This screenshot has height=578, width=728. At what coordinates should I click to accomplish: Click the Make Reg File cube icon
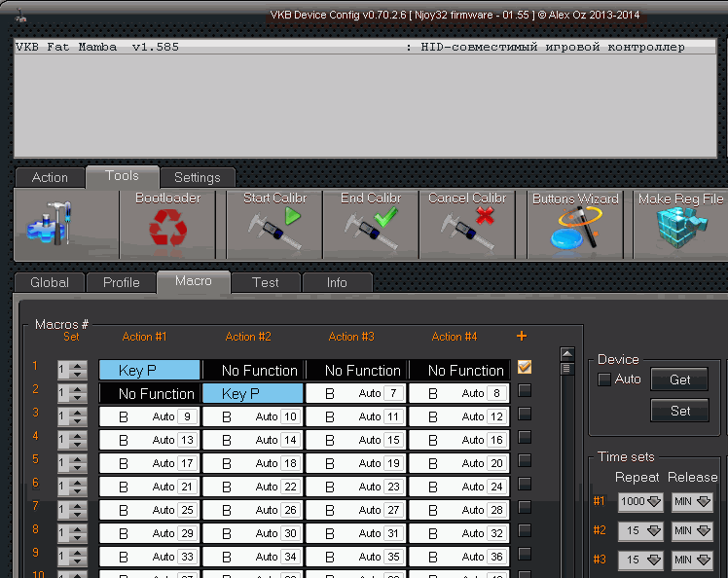(x=680, y=226)
